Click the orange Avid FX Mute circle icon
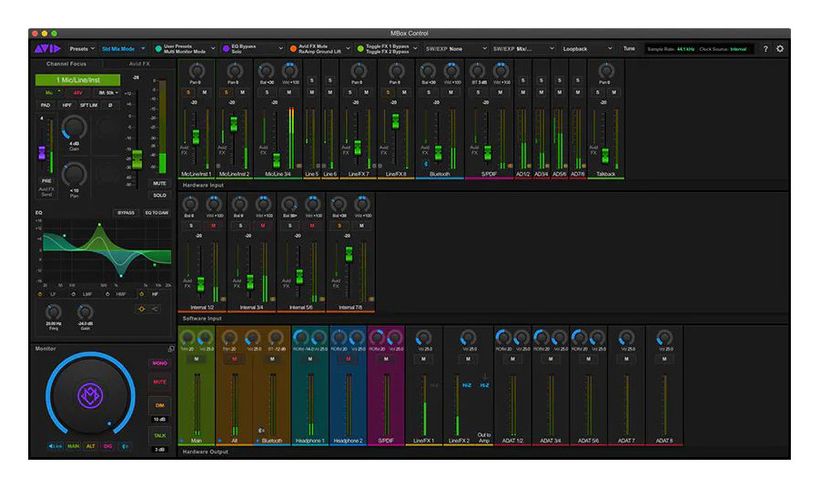 tap(293, 49)
